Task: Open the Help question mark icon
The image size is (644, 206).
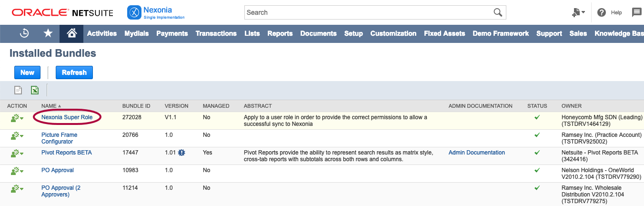Action: pyautogui.click(x=602, y=13)
